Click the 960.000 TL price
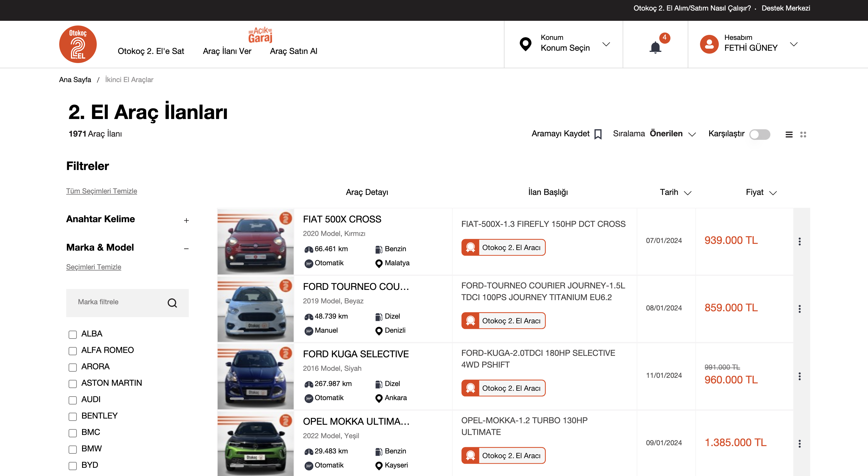The image size is (868, 476). 731,380
